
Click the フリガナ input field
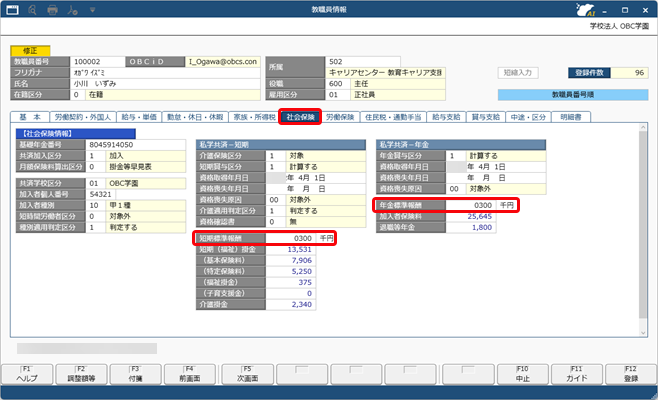point(165,73)
